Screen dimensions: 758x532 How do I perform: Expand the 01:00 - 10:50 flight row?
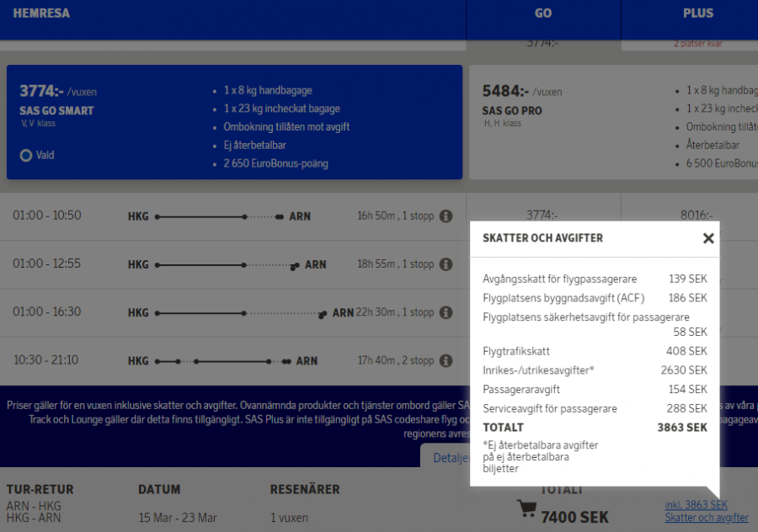56,215
